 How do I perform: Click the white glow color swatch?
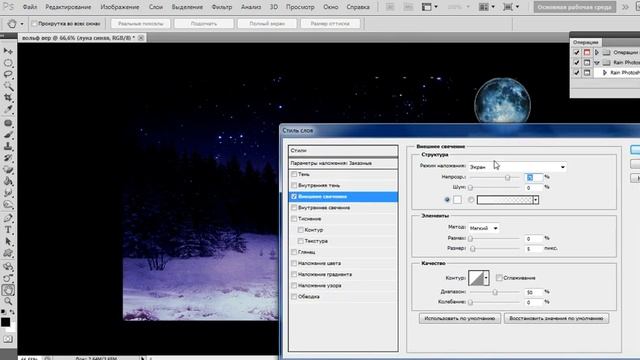click(457, 200)
